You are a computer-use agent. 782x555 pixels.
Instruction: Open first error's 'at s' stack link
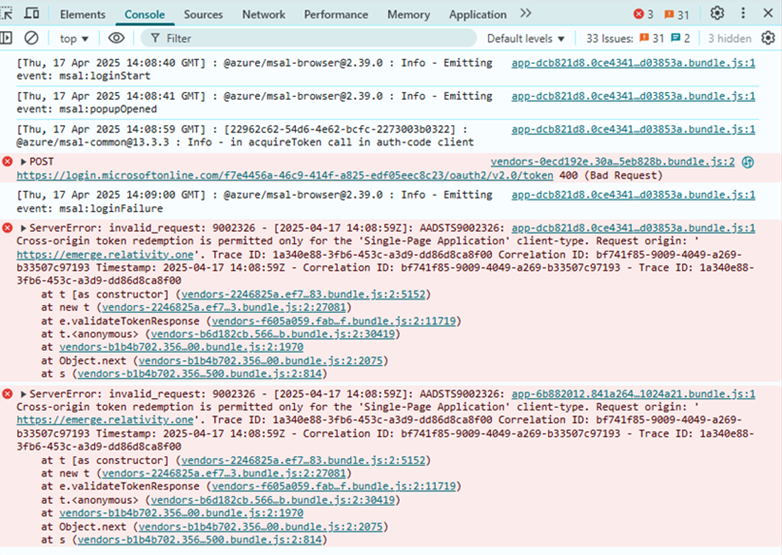[199, 373]
